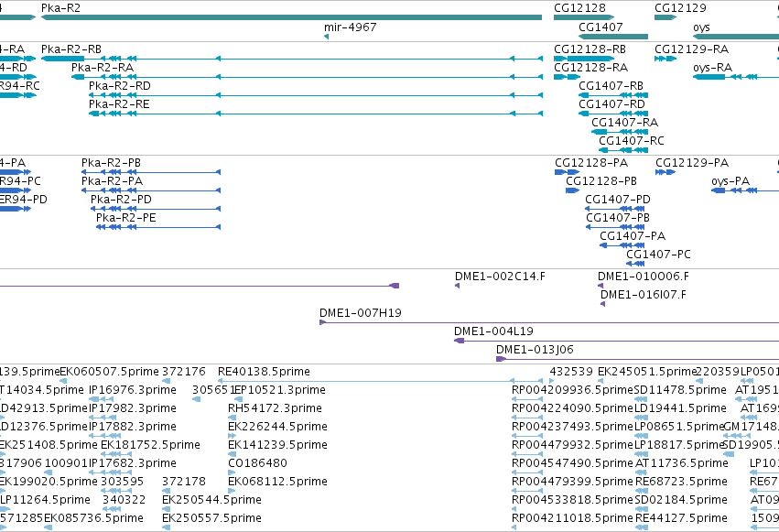The height and width of the screenshot is (532, 779).
Task: Select the Pka-R2 gene bar
Action: [x=292, y=17]
